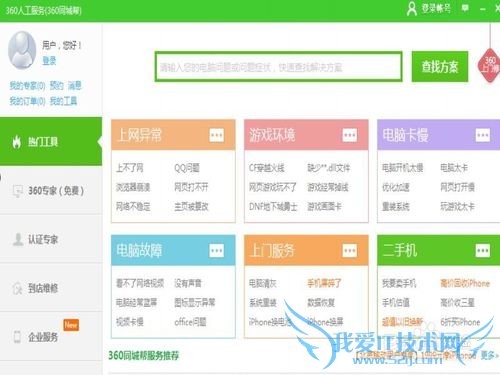Click the user avatar picture
Screen dimensions: 500x375
pos(22,50)
